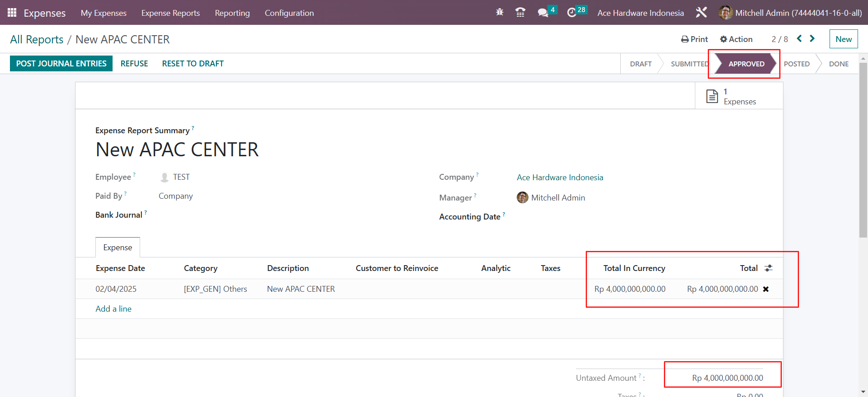This screenshot has height=397, width=868.
Task: Click the debug bug icon
Action: click(x=500, y=13)
